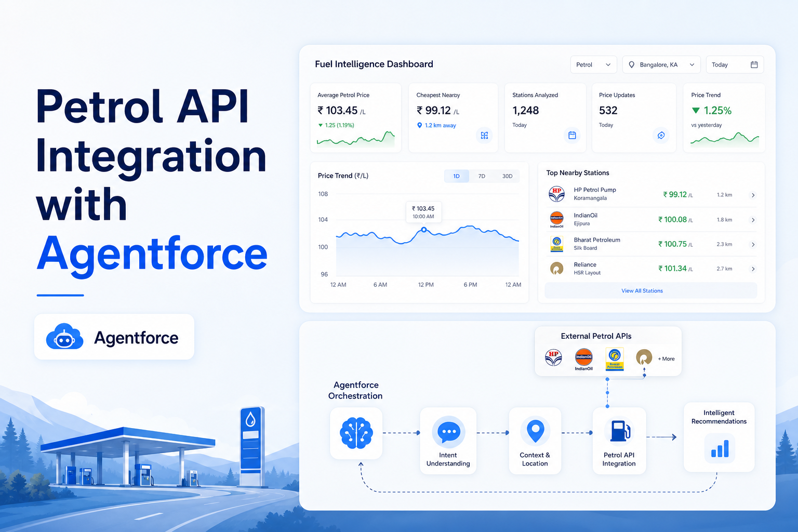Screen dimensions: 798x532
Task: Click the Intelligent Recommendations bar chart icon
Action: 720,448
